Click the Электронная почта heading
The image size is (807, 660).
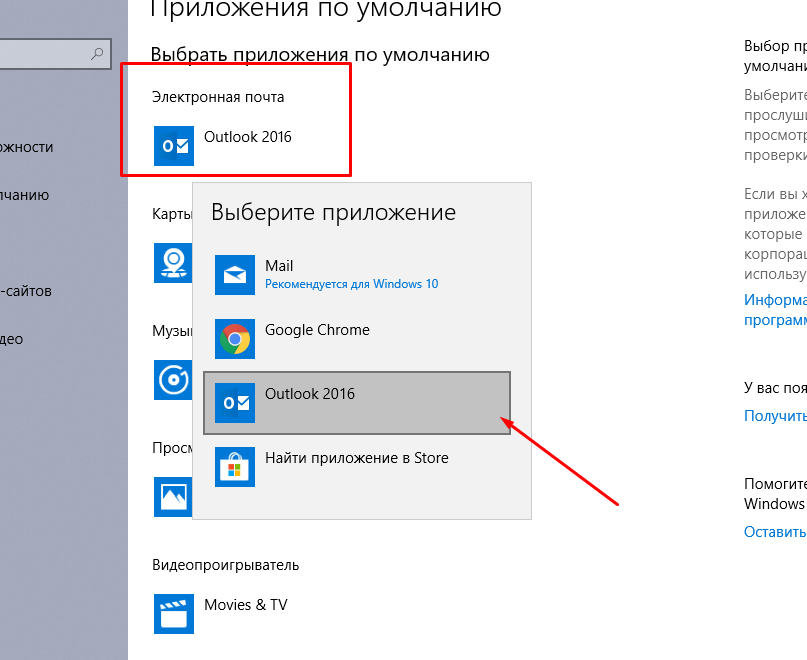(218, 97)
